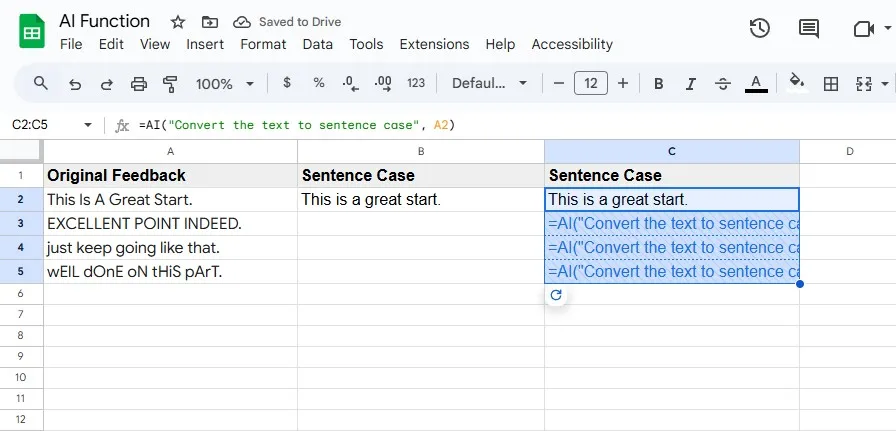
Task: Expand the name box dropdown arrow
Action: click(x=88, y=125)
